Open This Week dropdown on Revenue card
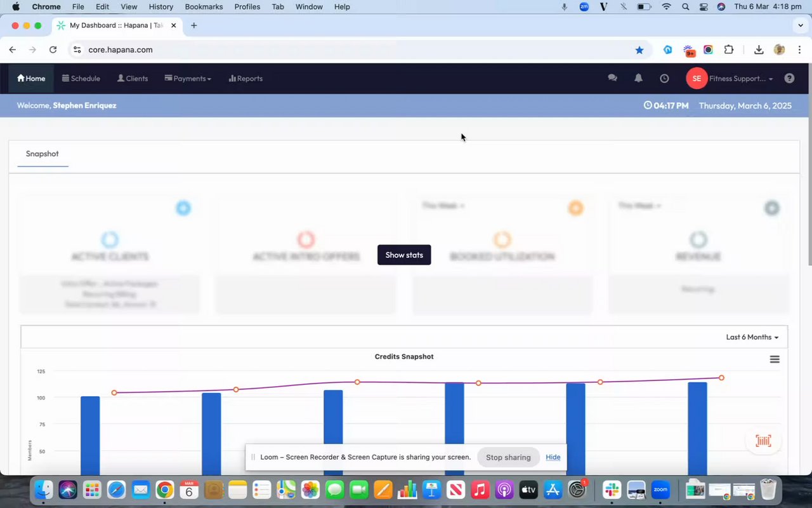Viewport: 812px width, 508px height. 639,206
